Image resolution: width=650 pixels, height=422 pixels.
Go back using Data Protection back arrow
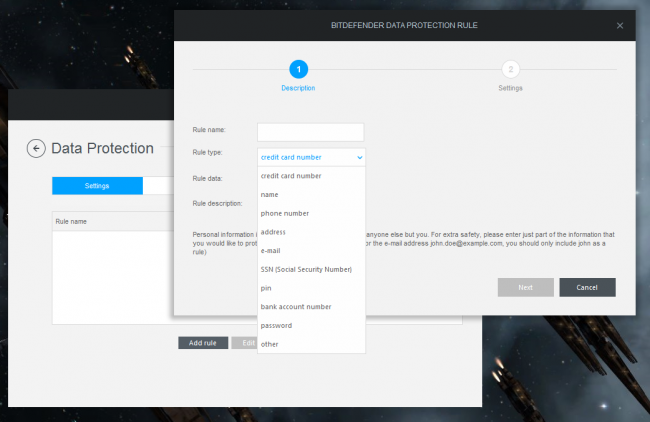36,148
